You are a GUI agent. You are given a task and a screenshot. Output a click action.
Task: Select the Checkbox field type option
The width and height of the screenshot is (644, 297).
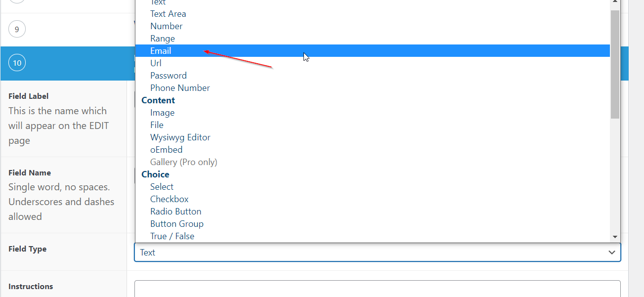(x=170, y=199)
